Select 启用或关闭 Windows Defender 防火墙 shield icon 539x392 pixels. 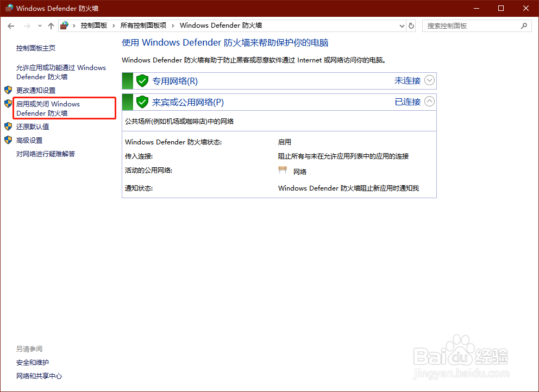(x=8, y=103)
